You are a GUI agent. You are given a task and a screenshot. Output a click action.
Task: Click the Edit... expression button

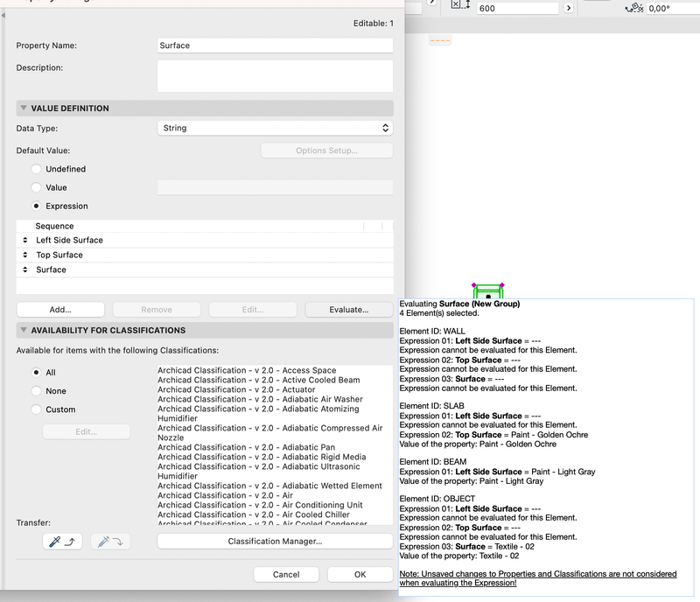(x=253, y=310)
